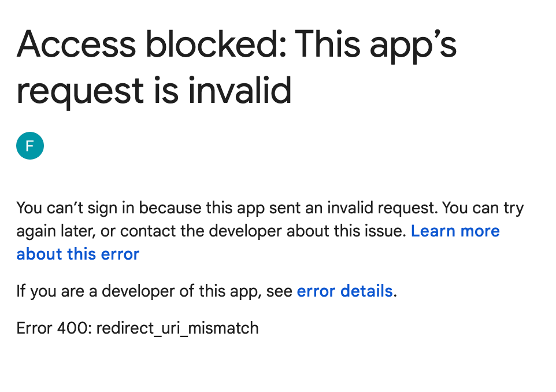
Task: Click the word 'Learn more' in blue
Action: [455, 231]
